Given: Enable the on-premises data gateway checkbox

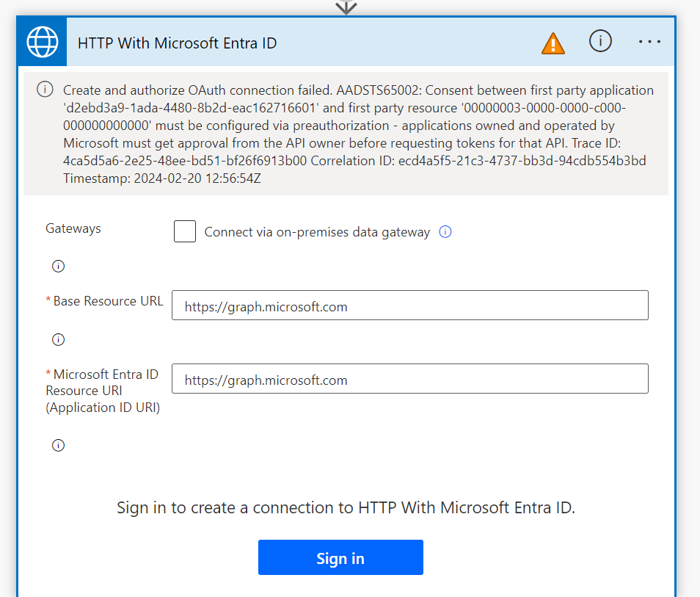Looking at the screenshot, I should [x=185, y=232].
